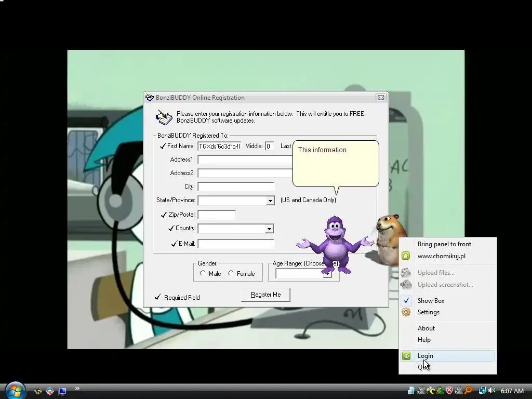The height and width of the screenshot is (399, 532).
Task: Close the BonziBUDDY Online Registration dialog
Action: pos(381,97)
